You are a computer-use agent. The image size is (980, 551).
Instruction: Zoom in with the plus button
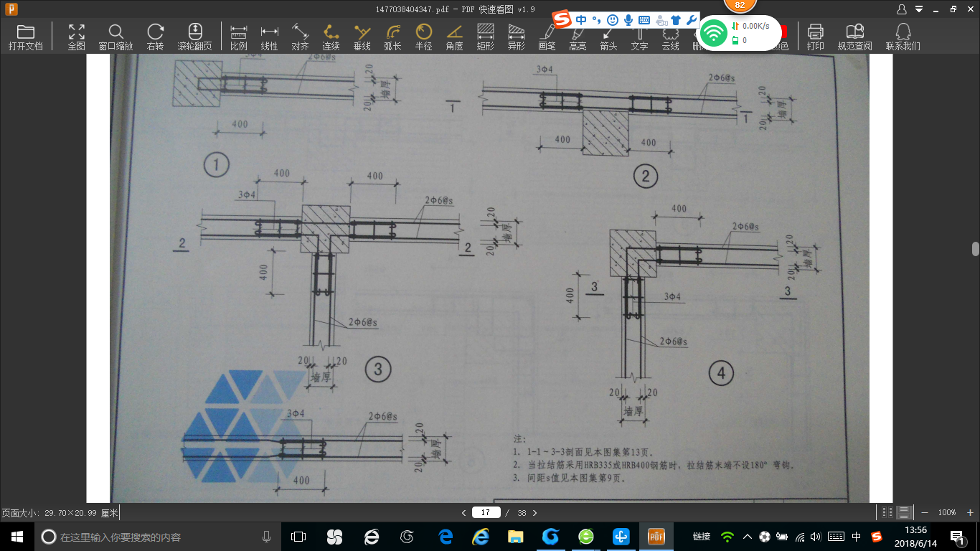(970, 512)
